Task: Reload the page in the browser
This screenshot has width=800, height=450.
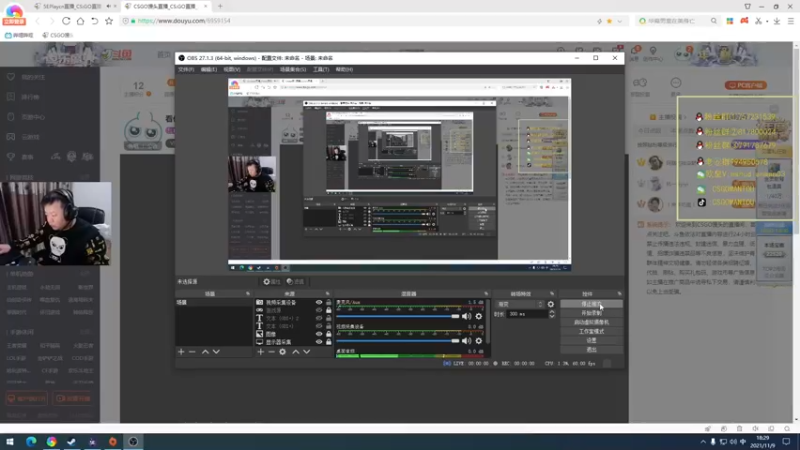Action: pyautogui.click(x=66, y=21)
